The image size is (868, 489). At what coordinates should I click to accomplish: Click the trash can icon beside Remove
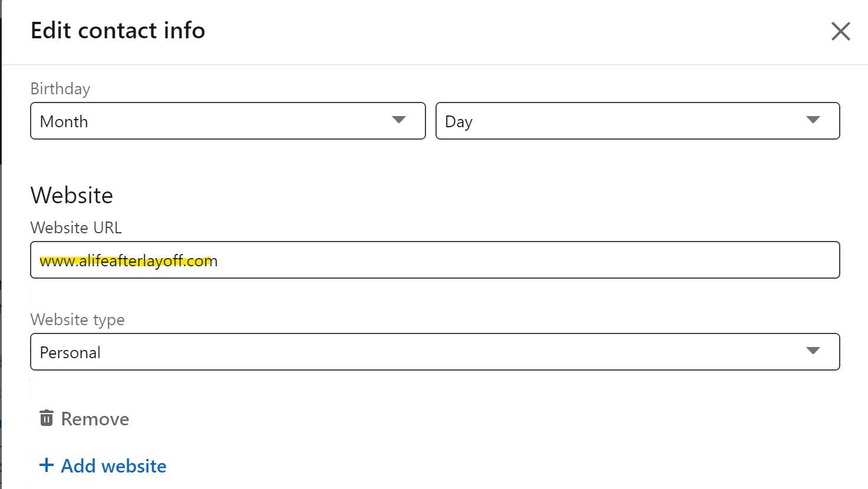pyautogui.click(x=47, y=418)
